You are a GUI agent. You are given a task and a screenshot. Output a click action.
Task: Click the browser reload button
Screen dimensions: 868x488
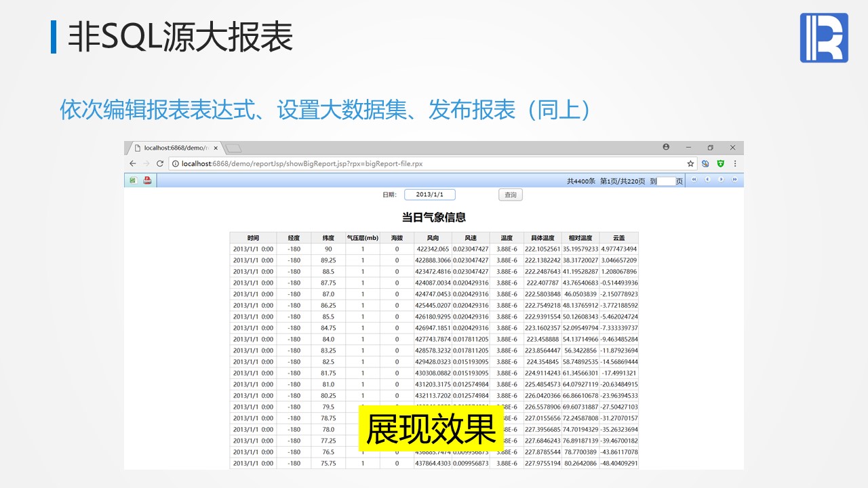click(x=160, y=163)
